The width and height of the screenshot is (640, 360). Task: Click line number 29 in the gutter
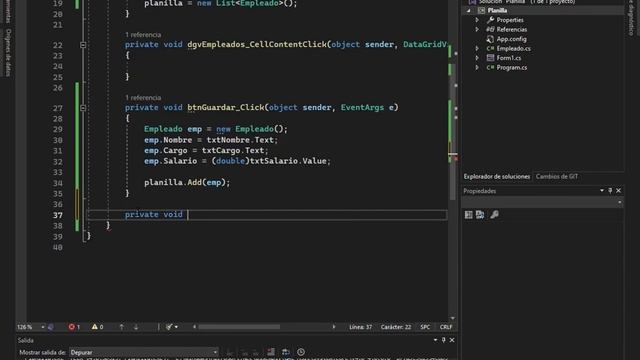pyautogui.click(x=58, y=129)
